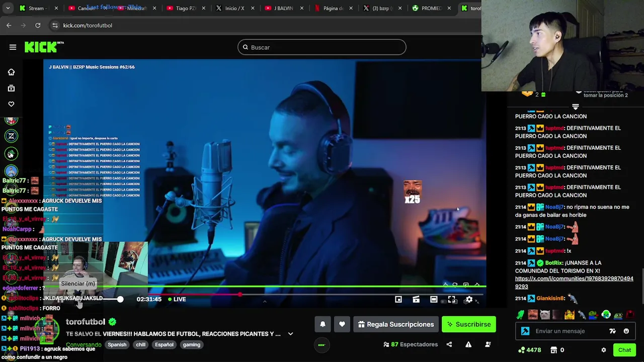
Task: Click Regala Suscripciones button
Action: click(x=396, y=324)
